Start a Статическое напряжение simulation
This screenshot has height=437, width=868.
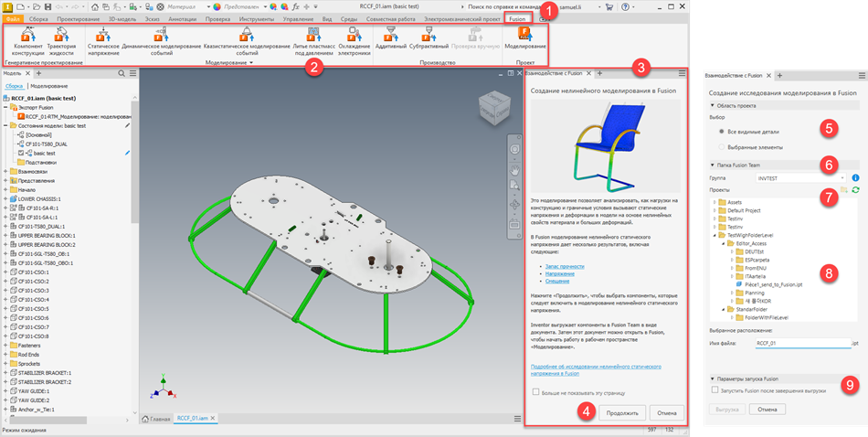tap(103, 42)
